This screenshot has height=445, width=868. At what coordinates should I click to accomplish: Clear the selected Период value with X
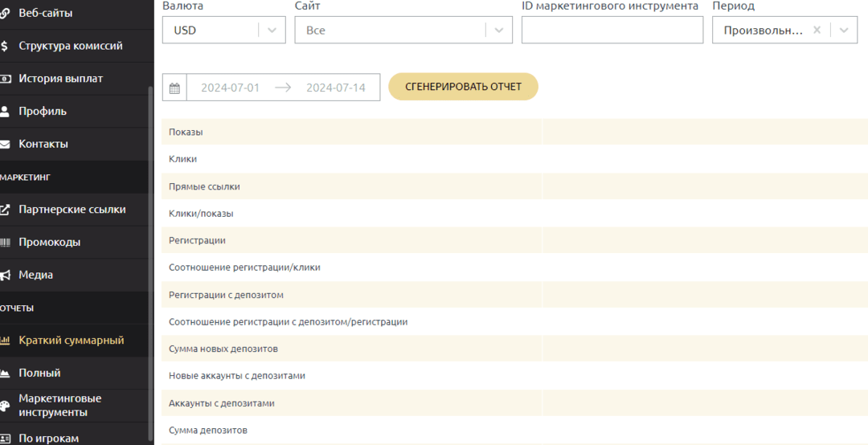pos(817,31)
